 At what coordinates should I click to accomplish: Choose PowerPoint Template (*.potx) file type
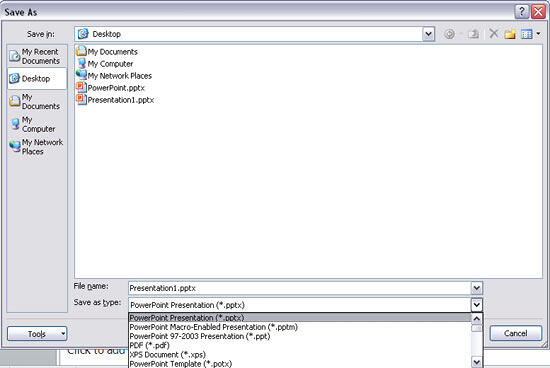click(x=300, y=364)
